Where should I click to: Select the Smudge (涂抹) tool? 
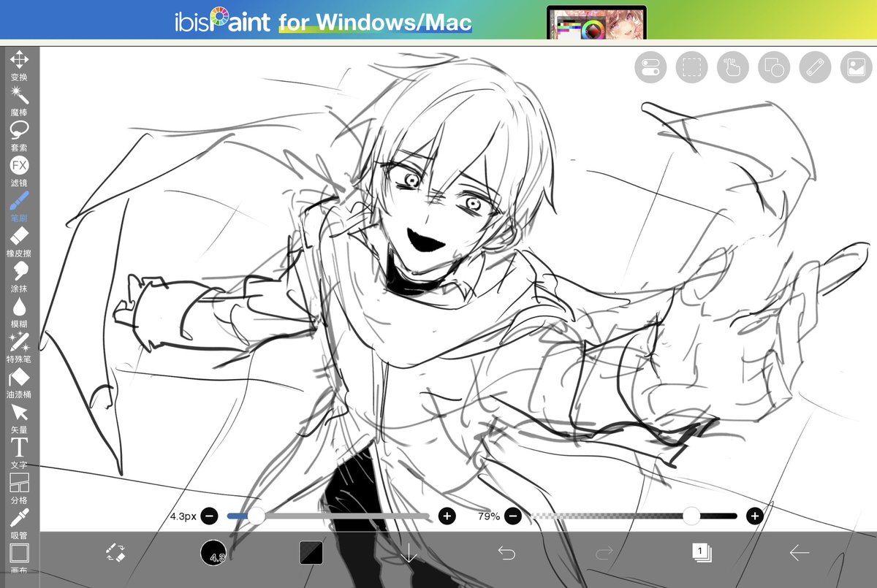click(x=19, y=276)
